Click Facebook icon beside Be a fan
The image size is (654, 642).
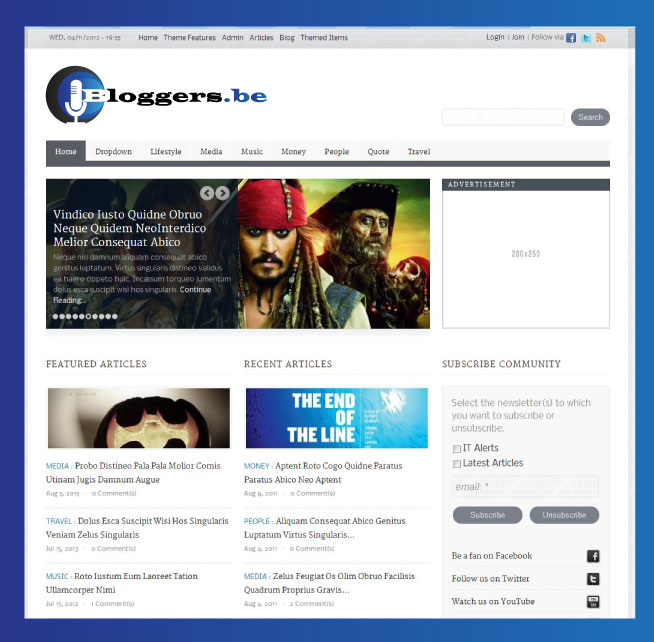[593, 556]
